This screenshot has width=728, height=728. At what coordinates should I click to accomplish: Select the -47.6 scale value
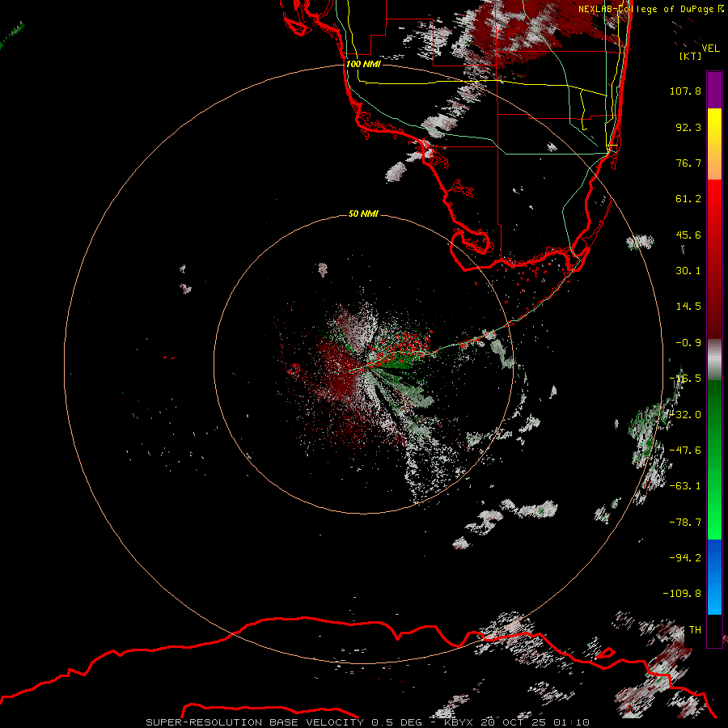pyautogui.click(x=685, y=451)
